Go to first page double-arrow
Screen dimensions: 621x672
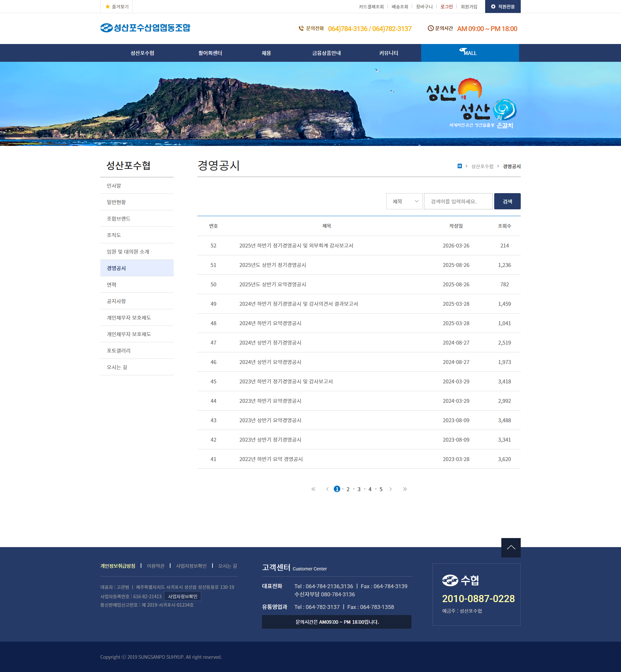click(x=313, y=489)
